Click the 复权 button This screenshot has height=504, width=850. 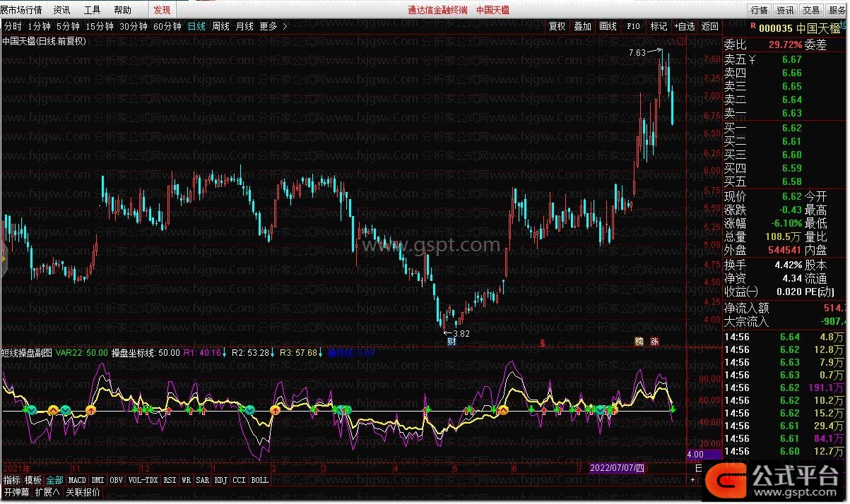[x=557, y=26]
